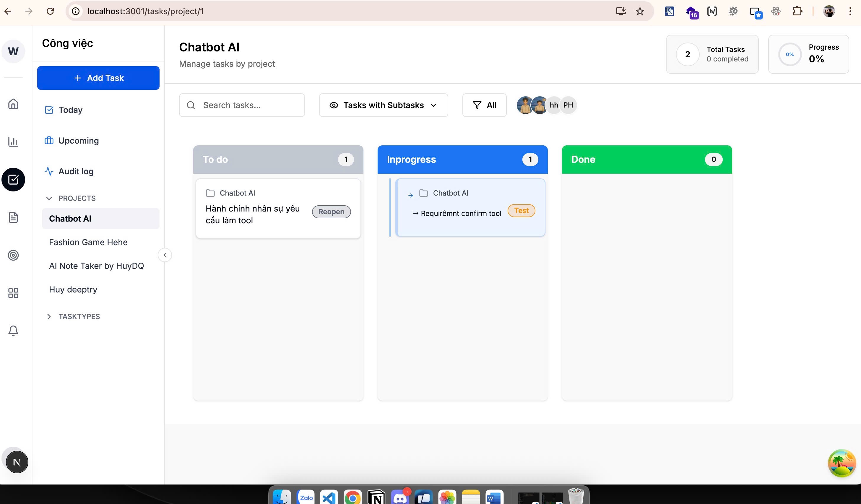Collapse the sidebar with the arrow handle
This screenshot has height=504, width=861.
coord(165,255)
